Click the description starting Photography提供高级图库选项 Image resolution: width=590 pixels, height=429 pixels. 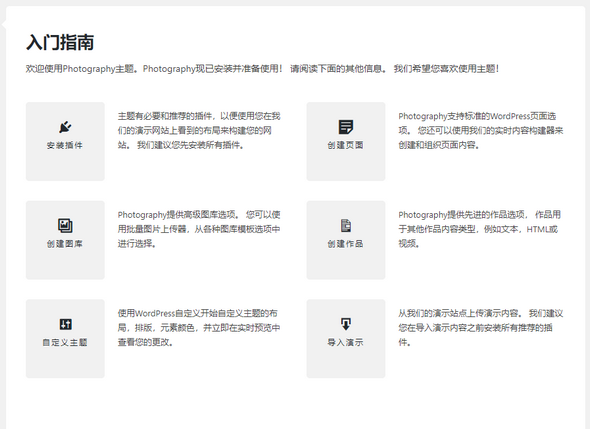(x=199, y=229)
